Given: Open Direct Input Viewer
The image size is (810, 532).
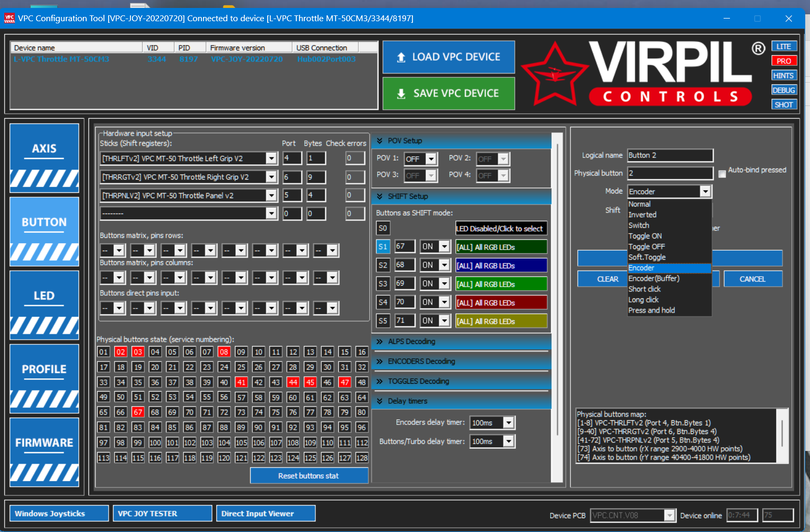Looking at the screenshot, I should [266, 513].
